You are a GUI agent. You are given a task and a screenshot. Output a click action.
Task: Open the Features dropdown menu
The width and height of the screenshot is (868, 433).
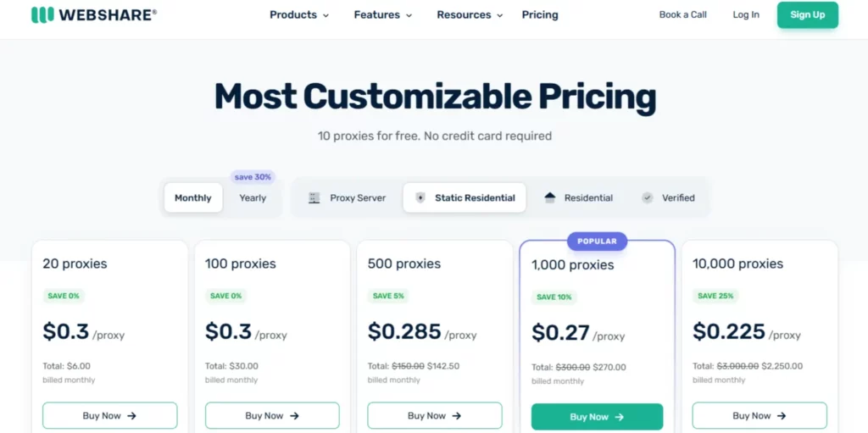(x=383, y=14)
